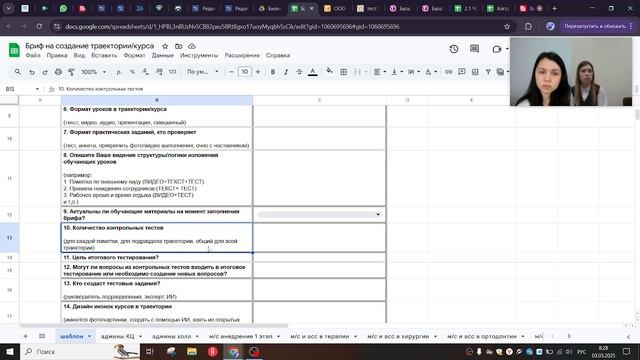The height and width of the screenshot is (360, 640).
Task: Apply currency format button
Action: [x=119, y=72]
